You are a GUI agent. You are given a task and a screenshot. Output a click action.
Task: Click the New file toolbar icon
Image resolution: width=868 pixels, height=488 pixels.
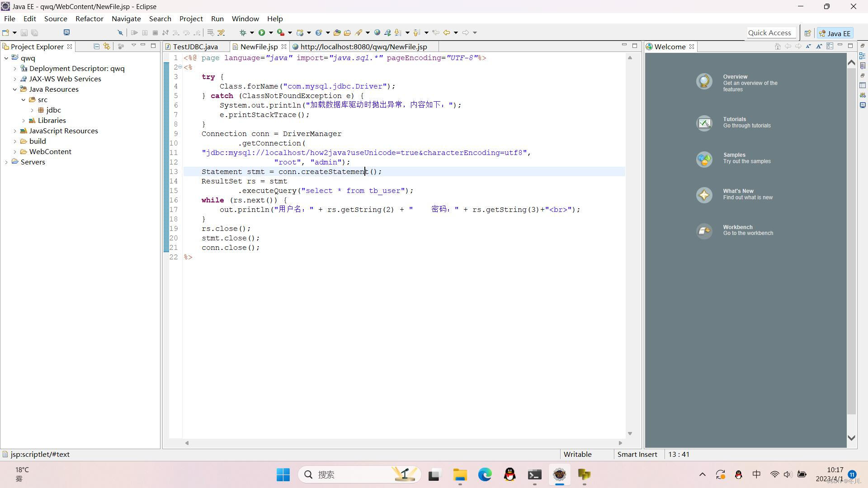(6, 33)
